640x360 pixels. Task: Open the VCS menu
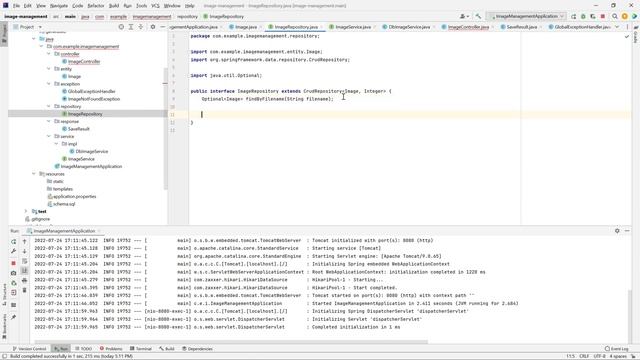pos(156,6)
